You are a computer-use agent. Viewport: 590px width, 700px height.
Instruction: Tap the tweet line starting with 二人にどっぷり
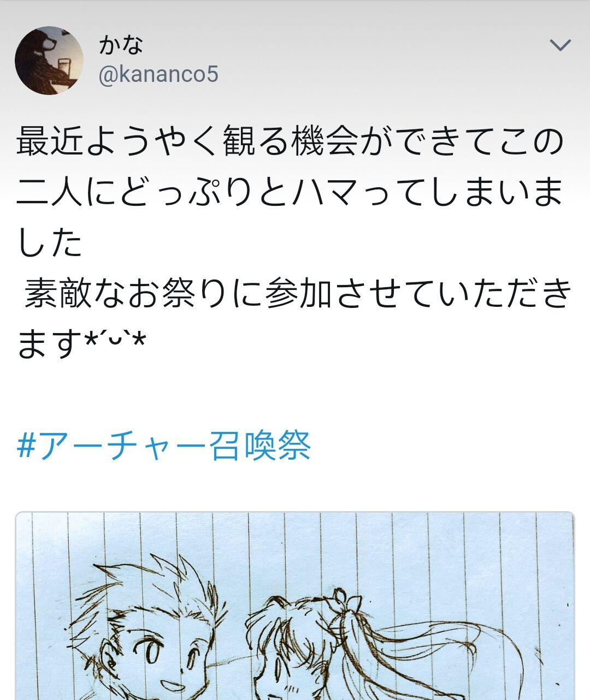click(290, 192)
